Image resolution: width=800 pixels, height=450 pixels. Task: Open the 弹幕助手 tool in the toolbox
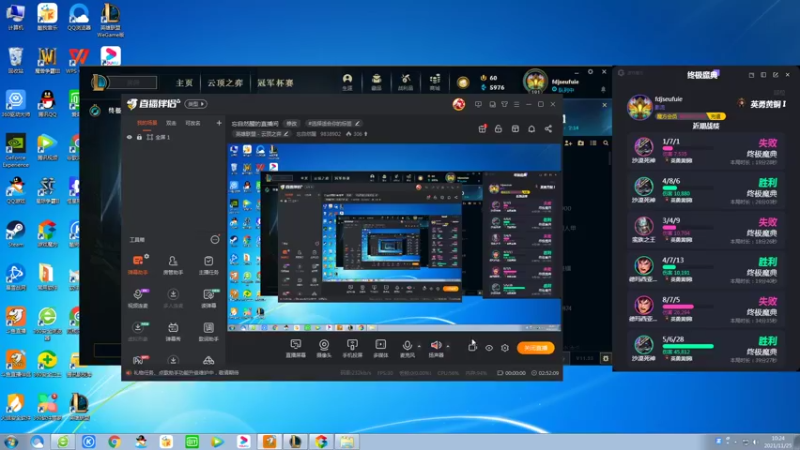(x=138, y=265)
